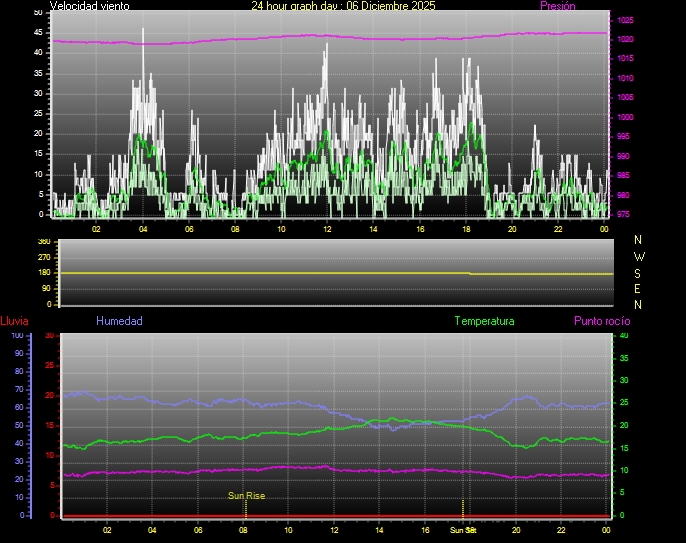Click the 1025 value on pressure axis
This screenshot has width=686, height=543.
[x=625, y=20]
